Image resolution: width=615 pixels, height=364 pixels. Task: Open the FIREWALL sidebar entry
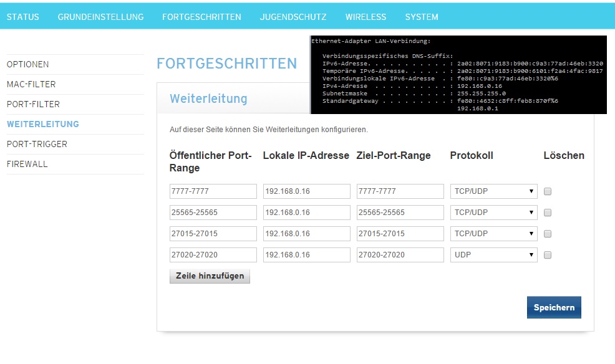coord(27,164)
